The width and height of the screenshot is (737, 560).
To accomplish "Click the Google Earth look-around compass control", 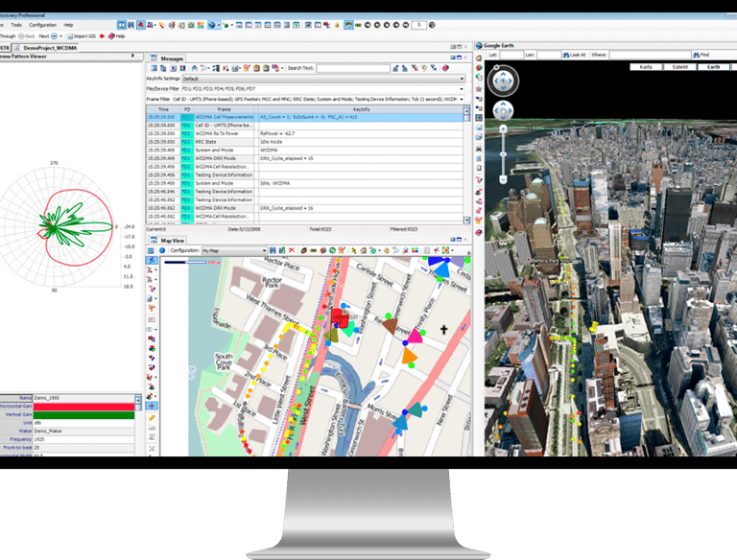I will (x=503, y=82).
